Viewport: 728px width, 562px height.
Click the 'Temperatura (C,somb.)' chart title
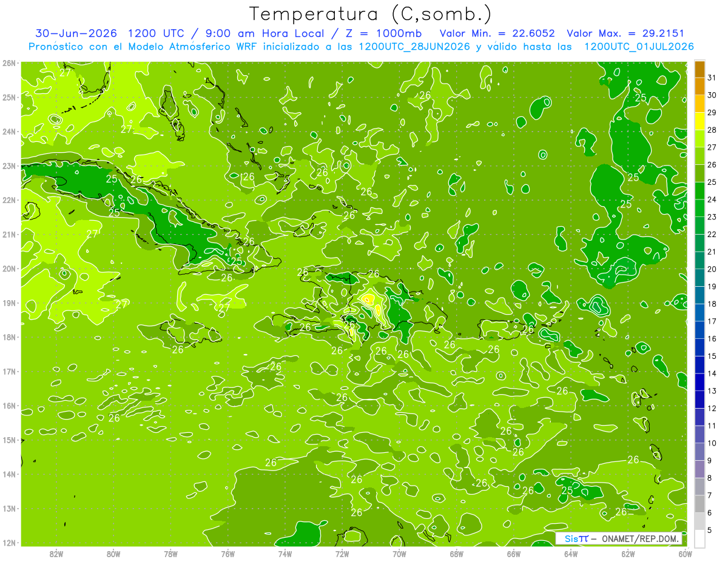(x=371, y=14)
